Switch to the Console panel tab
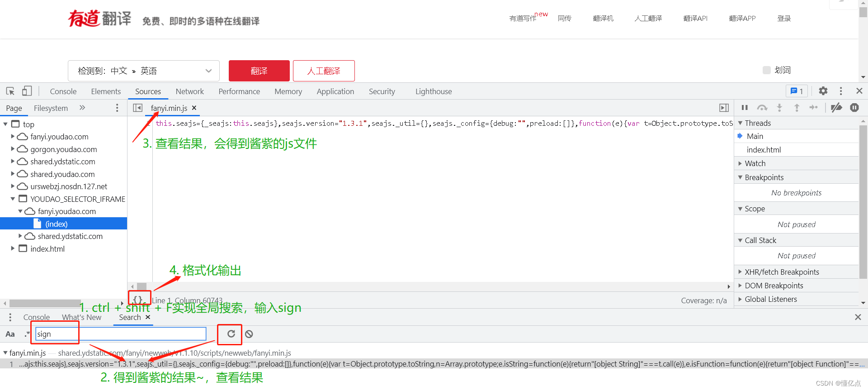The image size is (868, 391). point(63,91)
